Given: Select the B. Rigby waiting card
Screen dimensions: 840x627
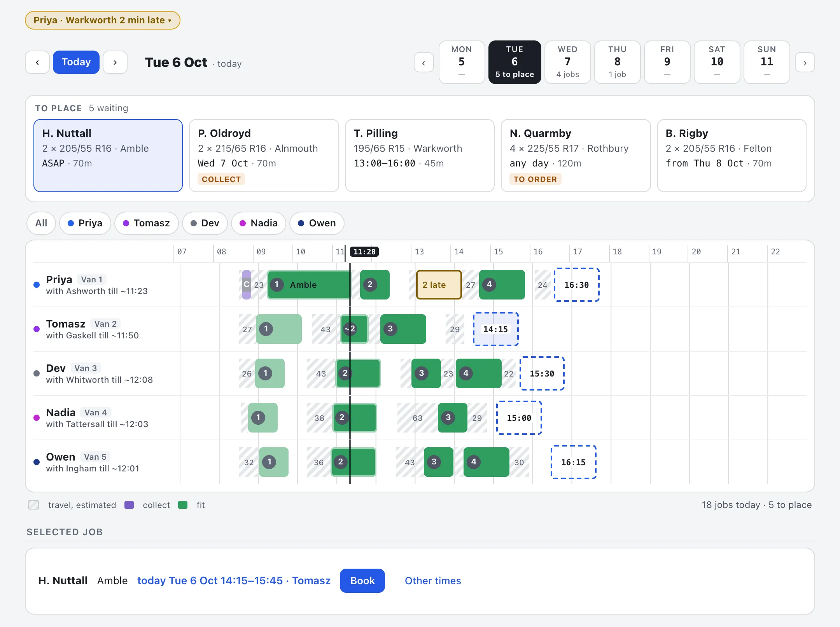Looking at the screenshot, I should [732, 156].
